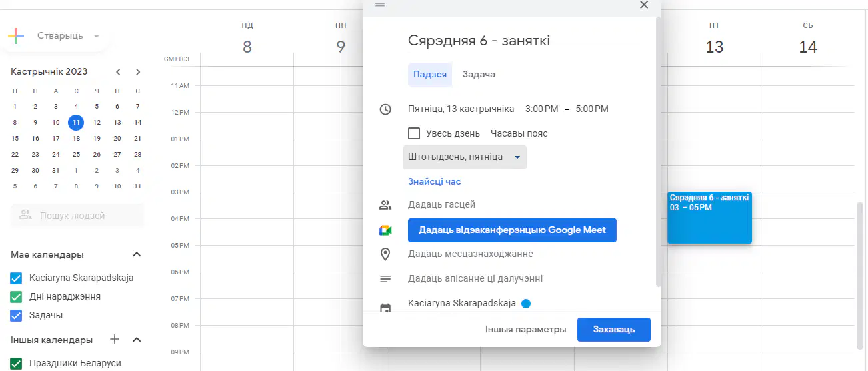Click the dialog's vertical scrollbar

pyautogui.click(x=659, y=152)
